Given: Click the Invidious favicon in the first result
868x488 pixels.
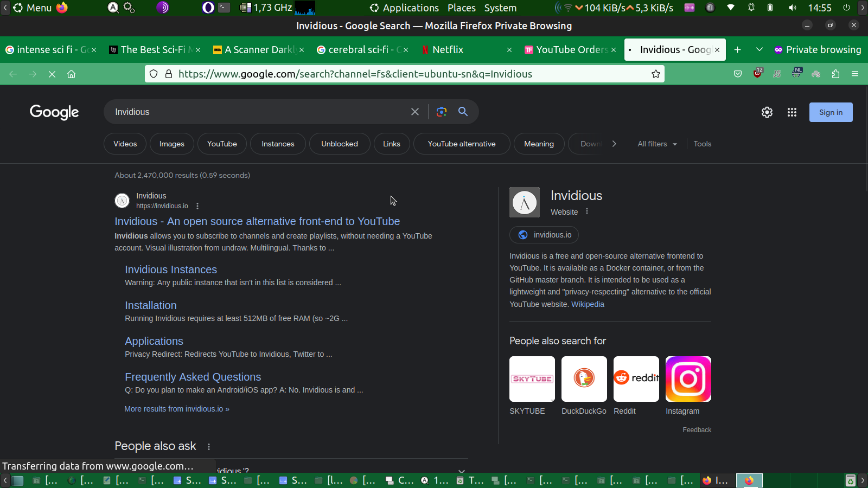Looking at the screenshot, I should pyautogui.click(x=122, y=201).
